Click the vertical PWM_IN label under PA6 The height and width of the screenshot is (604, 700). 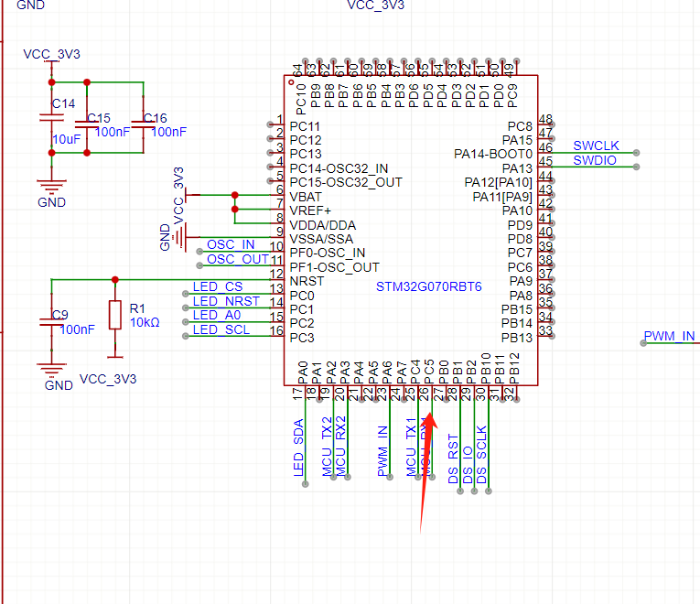[x=382, y=451]
